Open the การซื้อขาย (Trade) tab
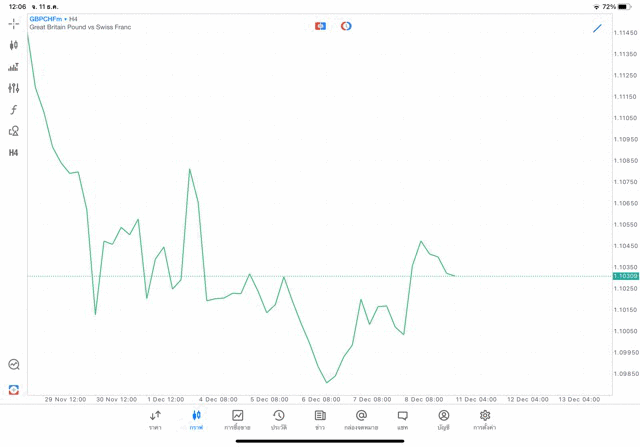 coord(237,420)
